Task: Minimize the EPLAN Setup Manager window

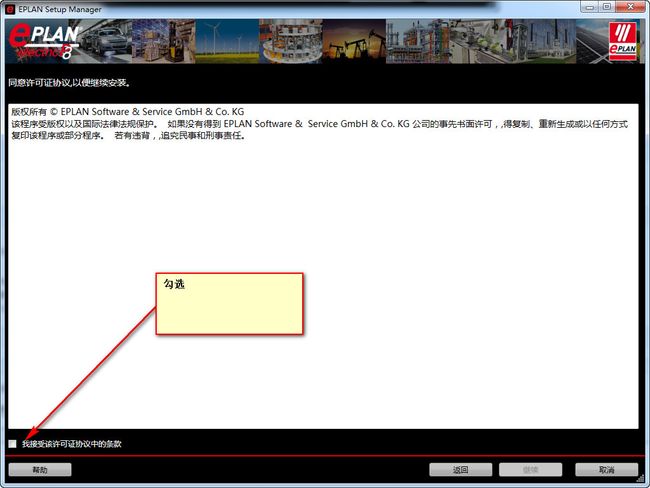Action: pyautogui.click(x=589, y=7)
